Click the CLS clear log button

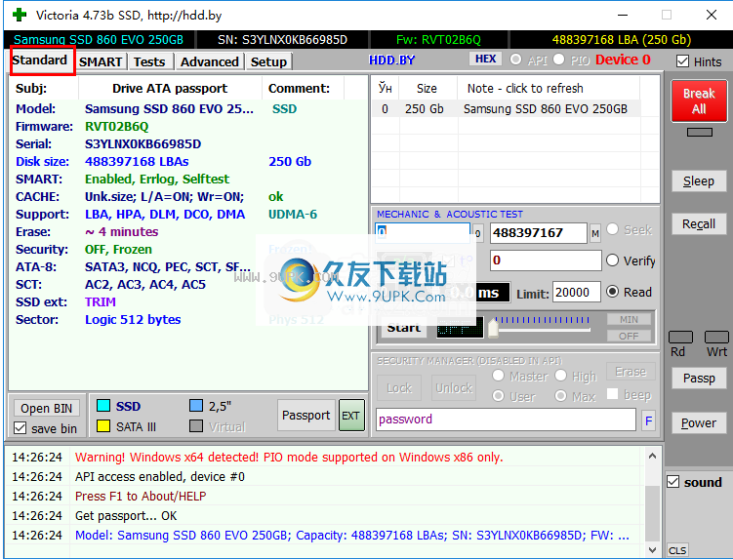click(677, 550)
